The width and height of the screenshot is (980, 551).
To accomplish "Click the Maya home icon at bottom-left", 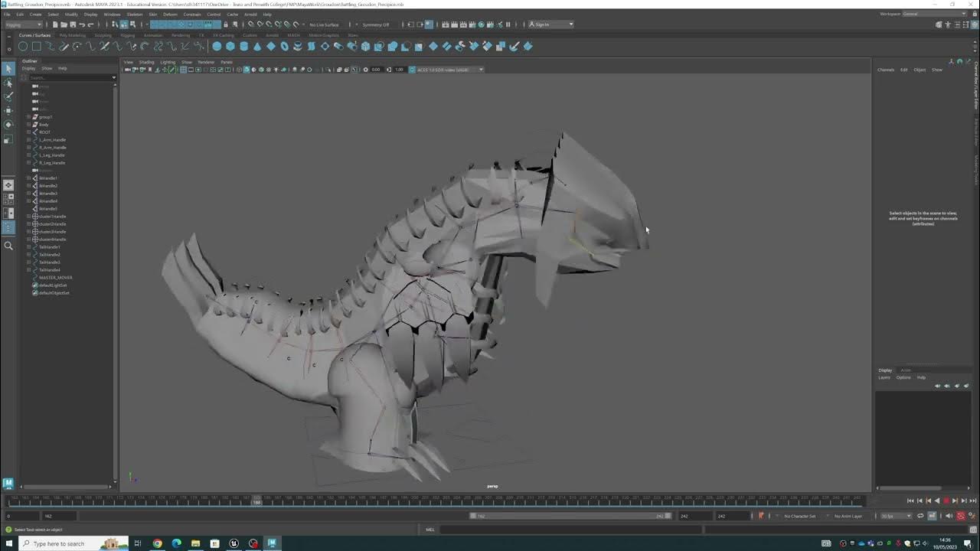I will (x=8, y=483).
